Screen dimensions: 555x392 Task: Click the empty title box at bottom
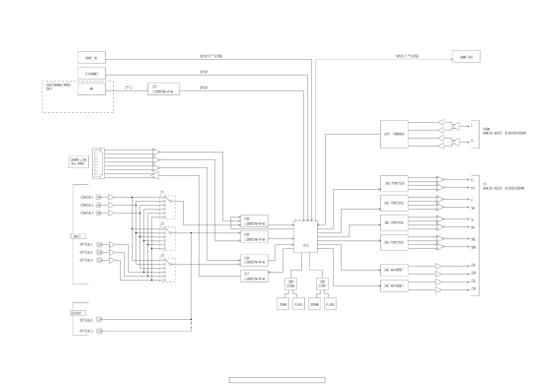pyautogui.click(x=277, y=380)
